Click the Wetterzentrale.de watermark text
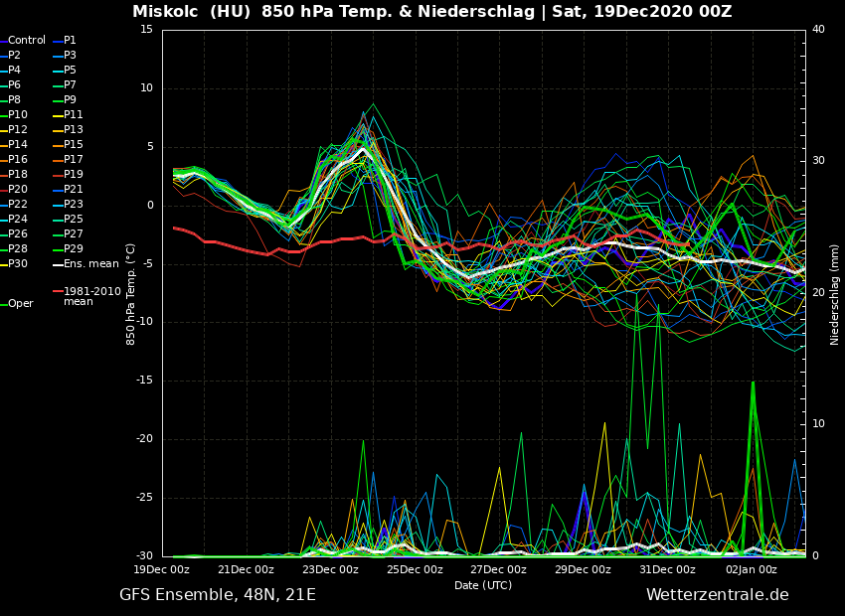 tap(717, 595)
